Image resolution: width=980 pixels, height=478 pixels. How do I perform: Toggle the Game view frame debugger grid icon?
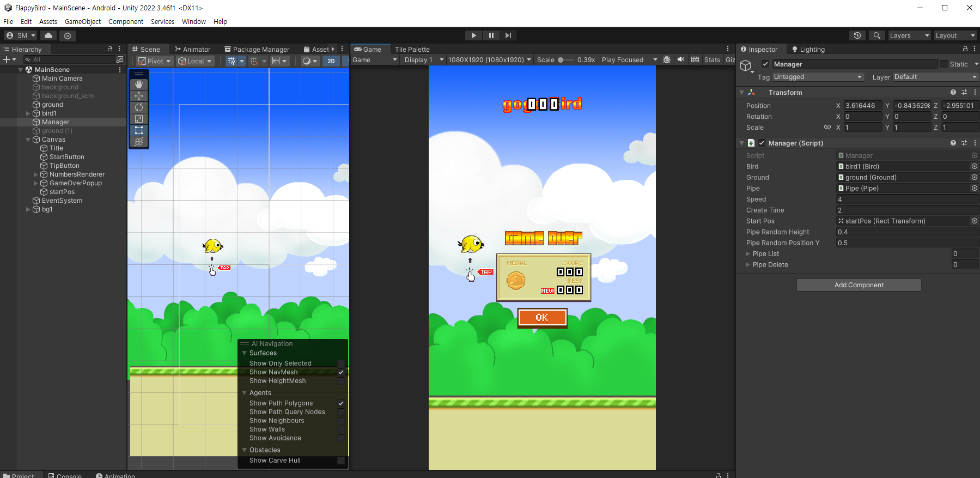click(695, 59)
